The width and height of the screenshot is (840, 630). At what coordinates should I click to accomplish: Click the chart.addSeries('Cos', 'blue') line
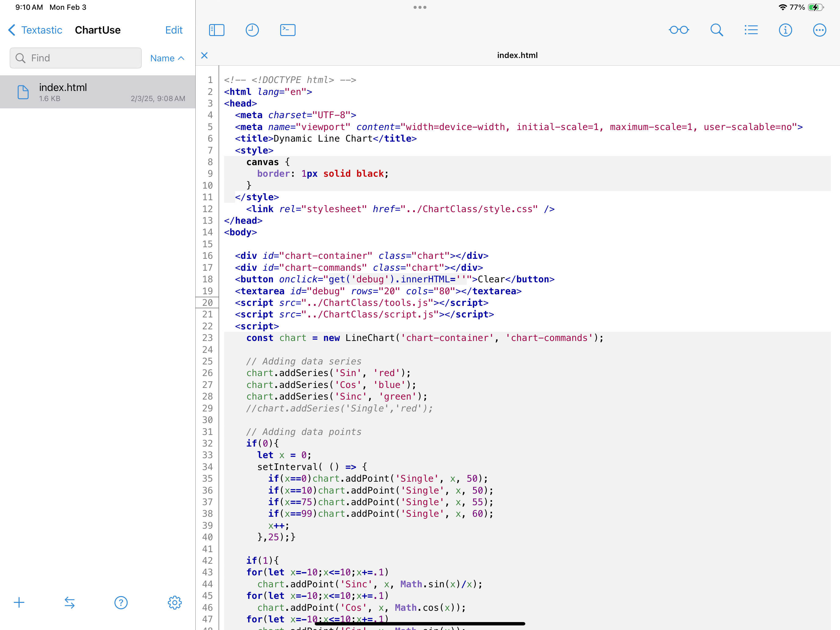point(331,385)
